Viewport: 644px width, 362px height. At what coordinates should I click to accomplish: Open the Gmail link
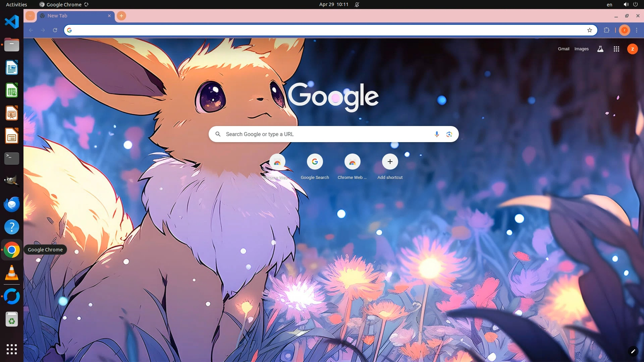(x=563, y=49)
